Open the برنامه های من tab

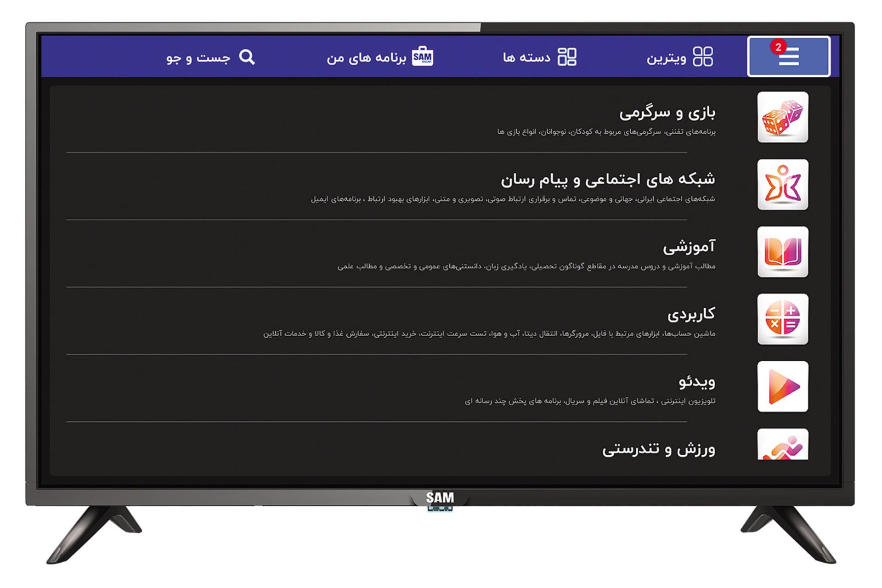(x=366, y=58)
